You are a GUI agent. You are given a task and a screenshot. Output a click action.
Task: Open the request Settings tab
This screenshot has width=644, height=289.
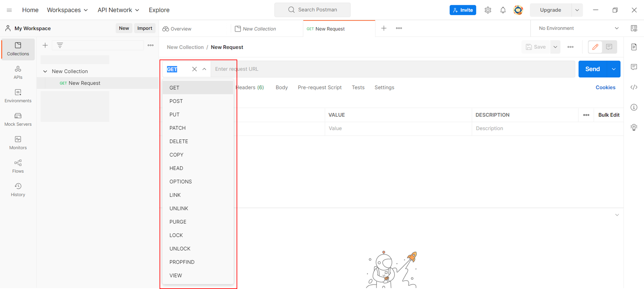(x=384, y=88)
